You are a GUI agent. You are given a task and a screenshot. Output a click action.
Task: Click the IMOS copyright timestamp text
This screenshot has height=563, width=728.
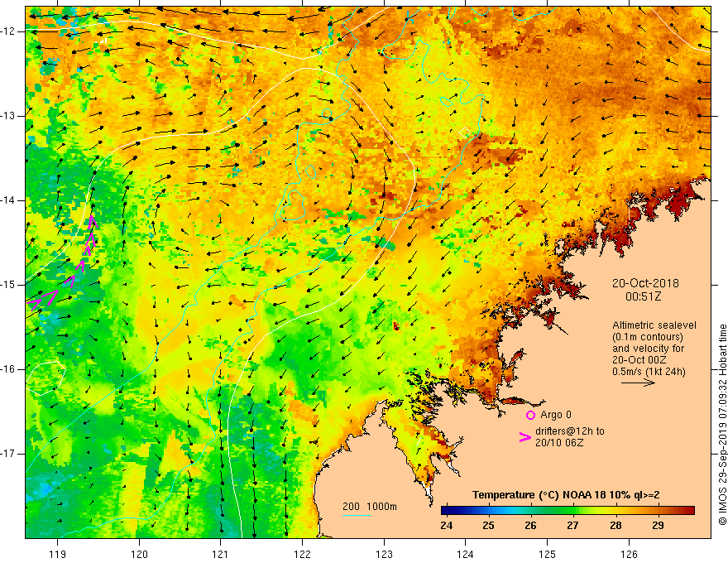[x=722, y=425]
